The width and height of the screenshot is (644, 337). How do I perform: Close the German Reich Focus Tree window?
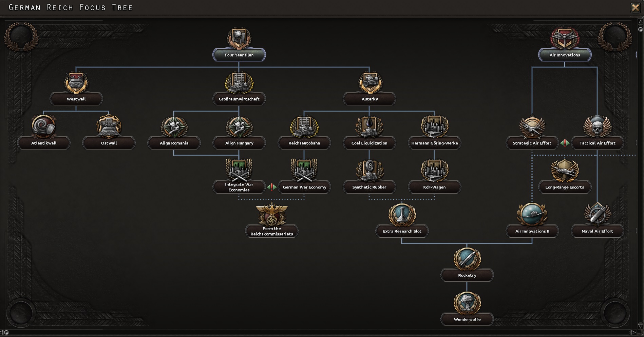pyautogui.click(x=635, y=7)
